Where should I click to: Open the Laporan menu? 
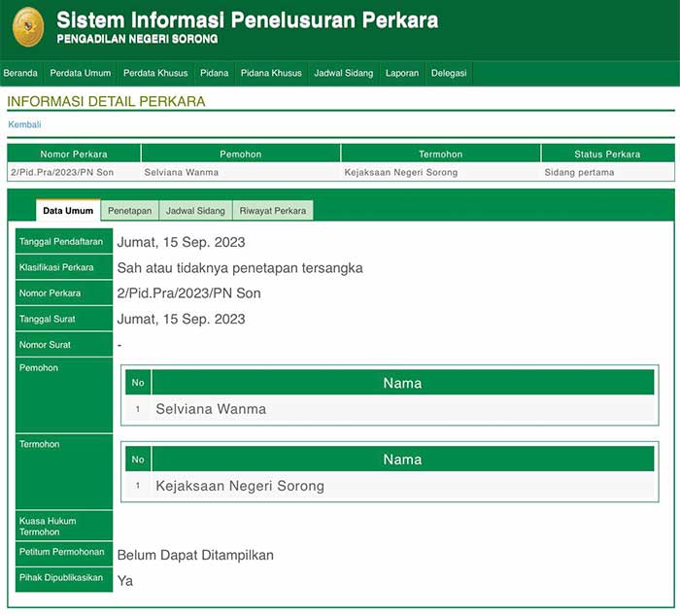tap(402, 73)
